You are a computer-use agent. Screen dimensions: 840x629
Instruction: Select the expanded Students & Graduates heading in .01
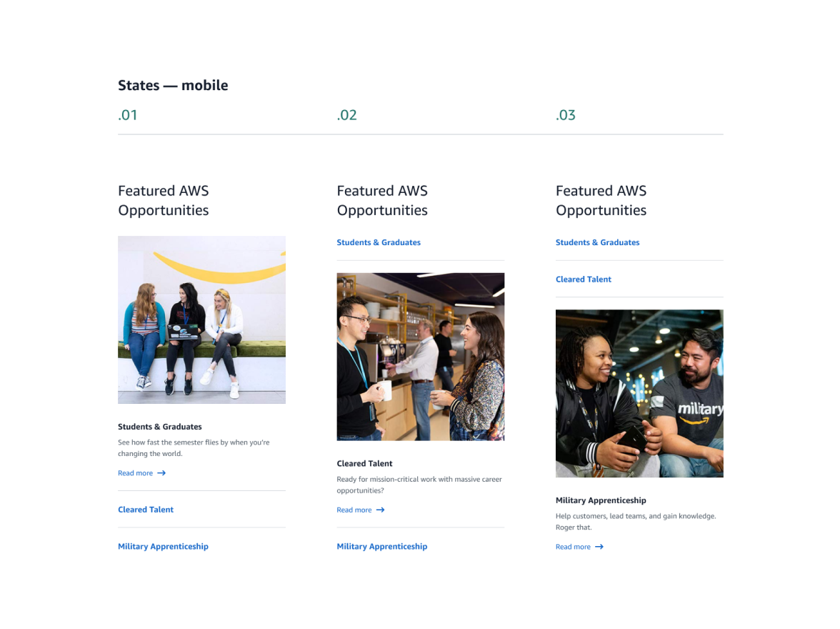point(160,427)
